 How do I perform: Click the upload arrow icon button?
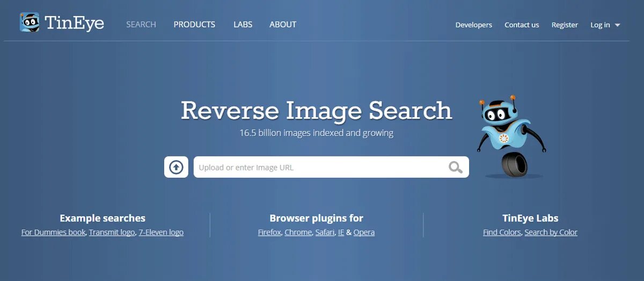[176, 167]
